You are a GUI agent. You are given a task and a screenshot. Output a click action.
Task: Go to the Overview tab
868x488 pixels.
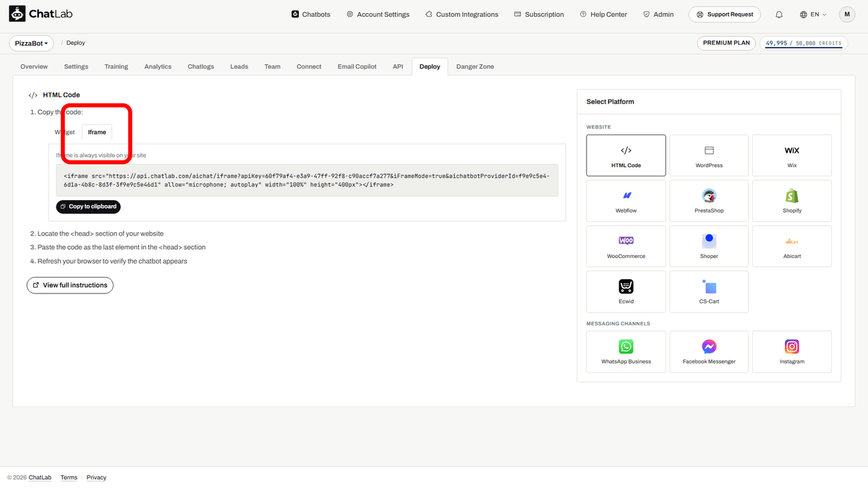click(x=34, y=67)
